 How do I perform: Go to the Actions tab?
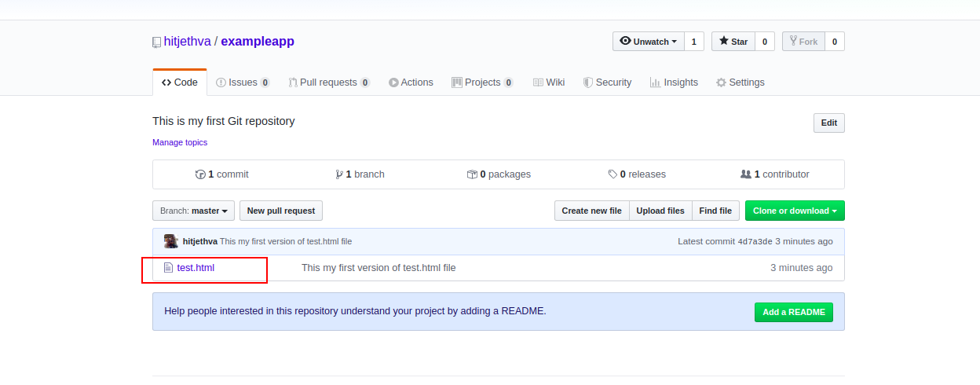[x=411, y=82]
